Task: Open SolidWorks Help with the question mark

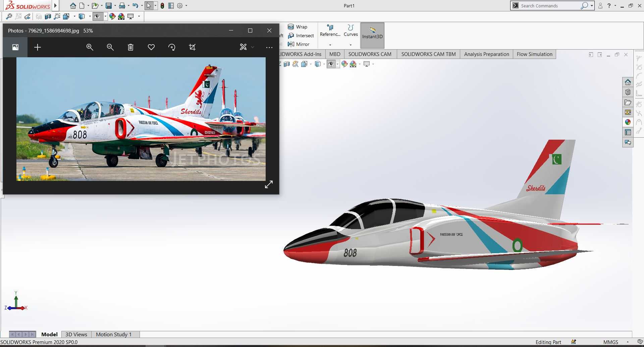Action: coord(609,6)
